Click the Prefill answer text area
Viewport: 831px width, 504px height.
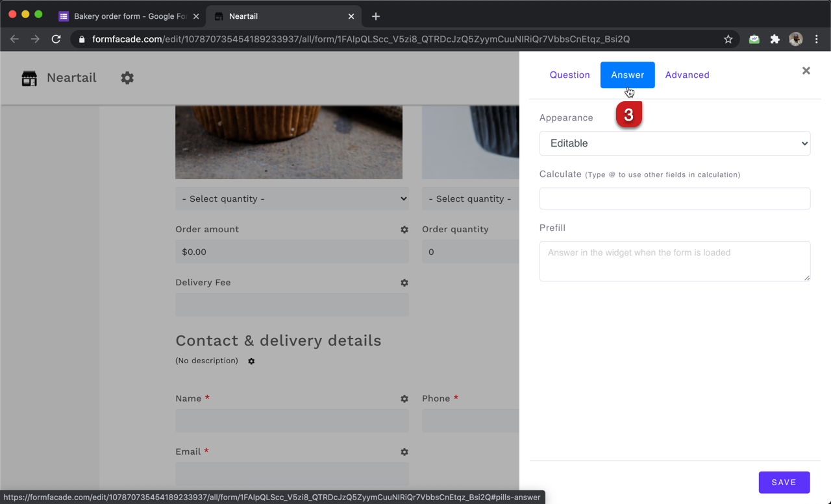coord(675,261)
